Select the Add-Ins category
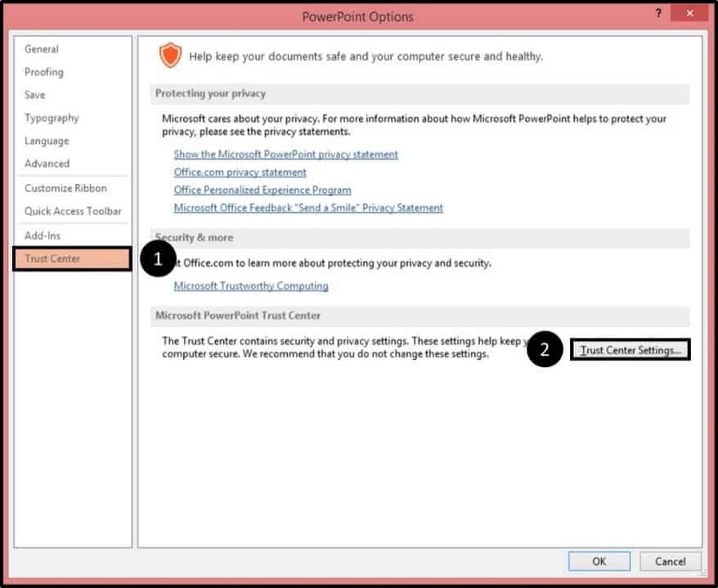This screenshot has width=718, height=588. coord(43,236)
